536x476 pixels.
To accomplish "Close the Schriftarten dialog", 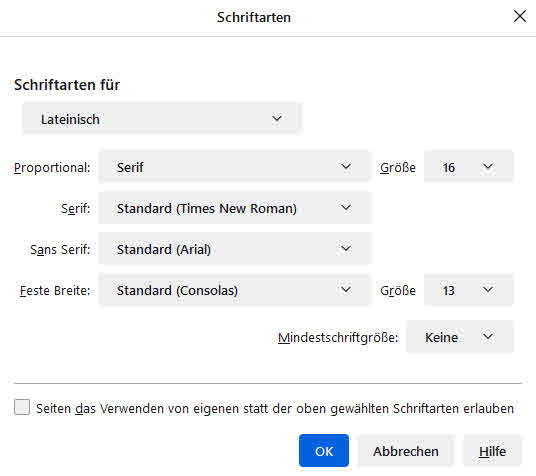I will [520, 16].
